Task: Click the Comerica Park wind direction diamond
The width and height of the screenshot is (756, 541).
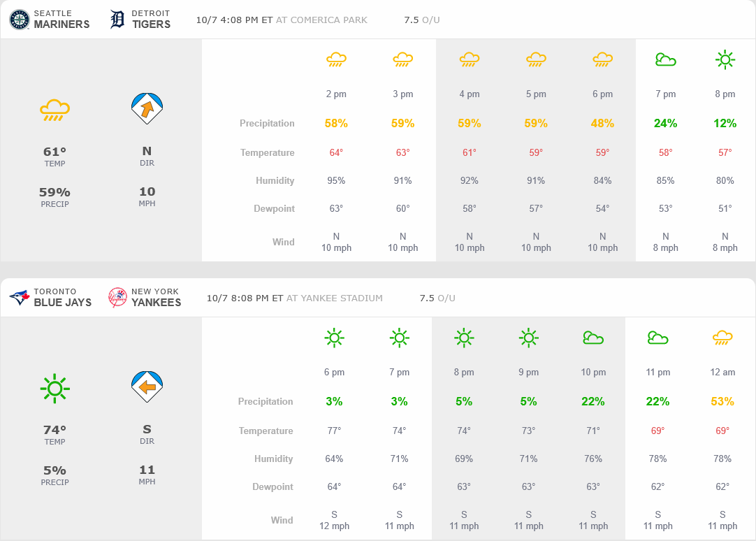Action: click(147, 108)
